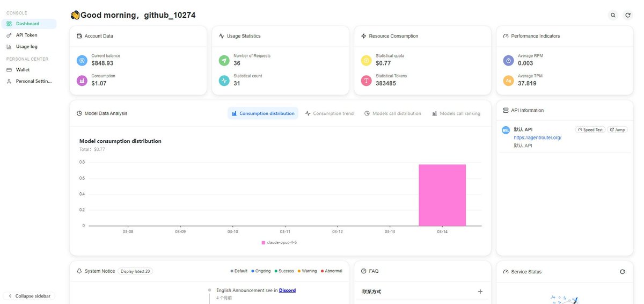
Task: Click the Jump button for default API
Action: (617, 130)
